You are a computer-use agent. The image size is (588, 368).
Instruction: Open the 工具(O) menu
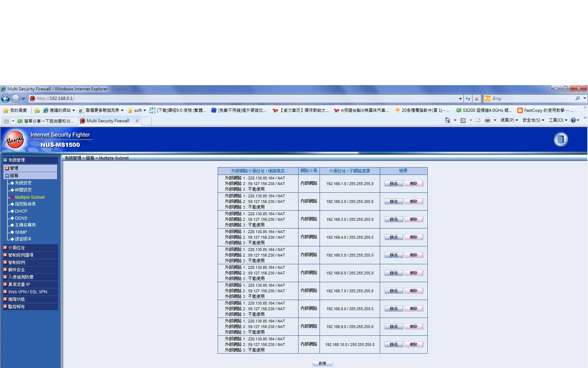click(x=558, y=120)
